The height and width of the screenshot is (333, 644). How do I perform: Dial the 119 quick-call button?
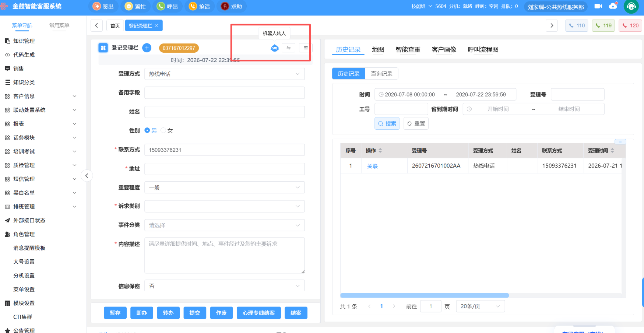point(603,25)
